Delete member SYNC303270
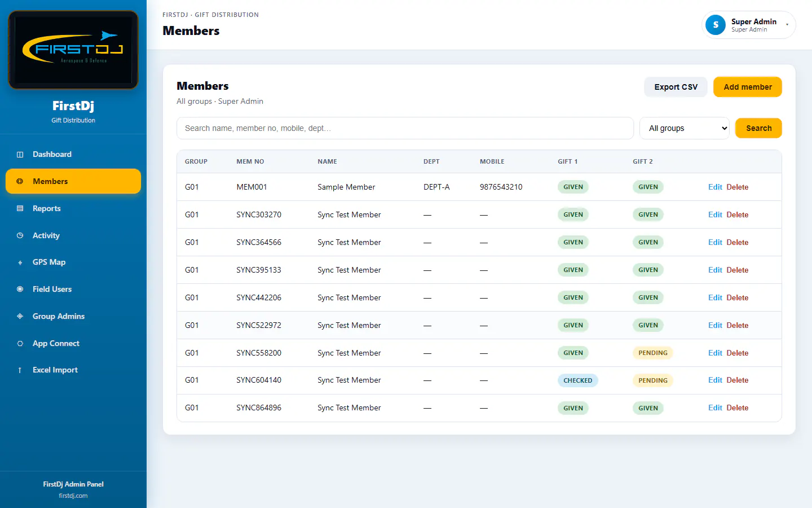812x508 pixels. pyautogui.click(x=738, y=214)
